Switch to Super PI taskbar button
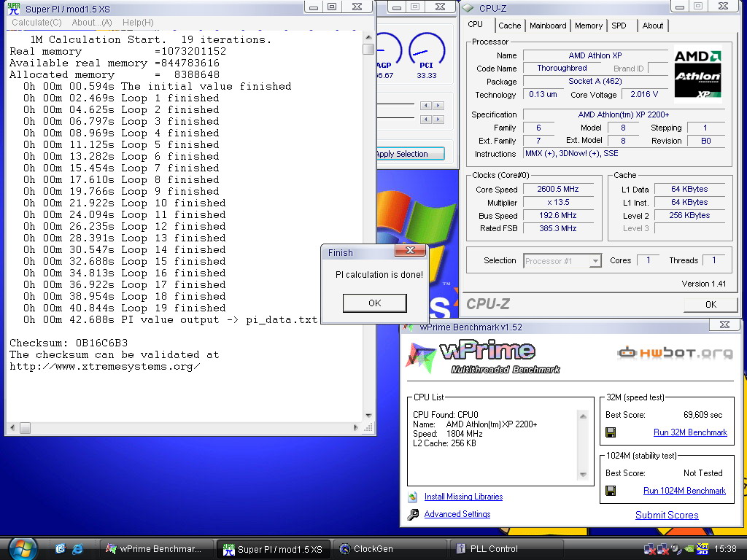This screenshot has height=560, width=747. pyautogui.click(x=273, y=549)
